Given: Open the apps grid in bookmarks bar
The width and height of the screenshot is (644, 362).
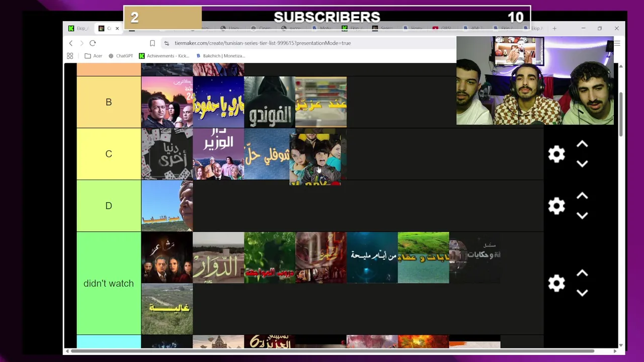Looking at the screenshot, I should 70,56.
